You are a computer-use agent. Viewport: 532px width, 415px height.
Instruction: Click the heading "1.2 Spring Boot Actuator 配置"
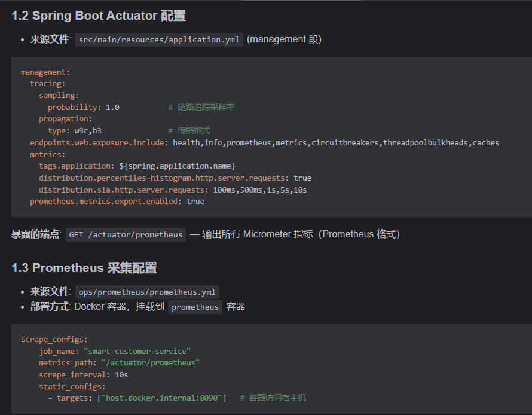[99, 16]
